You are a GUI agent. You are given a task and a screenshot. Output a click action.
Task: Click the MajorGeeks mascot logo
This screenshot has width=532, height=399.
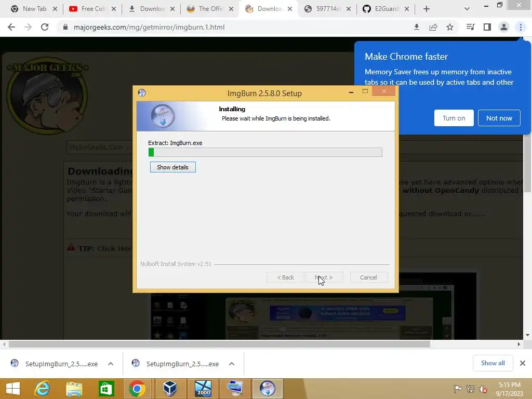(47, 97)
